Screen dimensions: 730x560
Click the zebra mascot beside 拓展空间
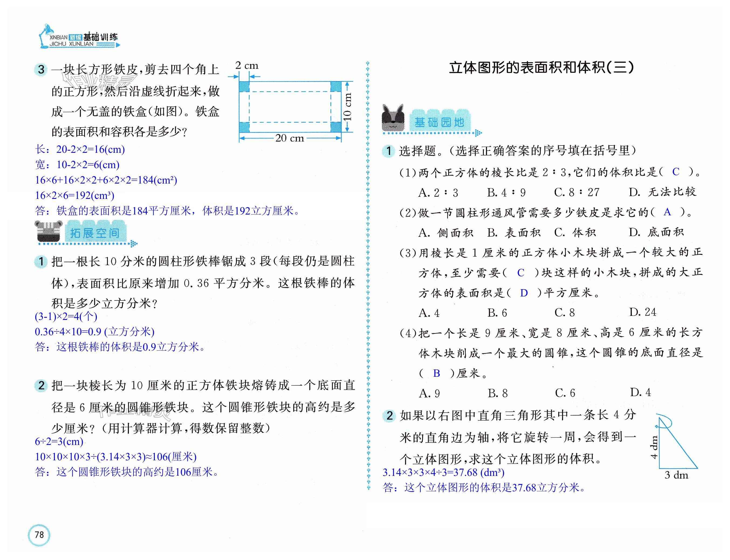[48, 231]
